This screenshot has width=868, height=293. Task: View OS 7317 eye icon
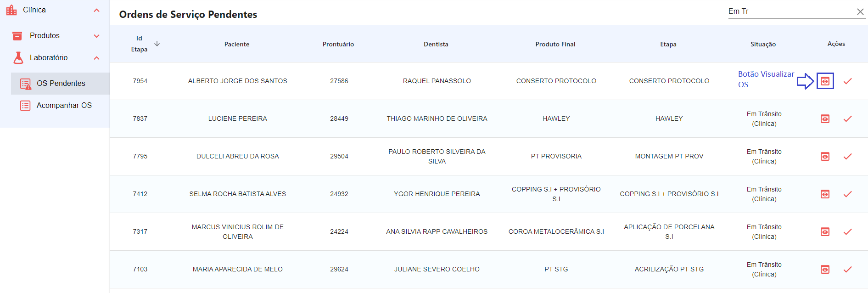click(825, 232)
